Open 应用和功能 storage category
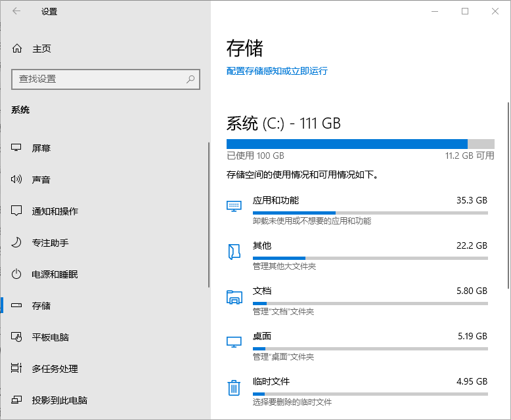The height and width of the screenshot is (420, 511). point(357,210)
